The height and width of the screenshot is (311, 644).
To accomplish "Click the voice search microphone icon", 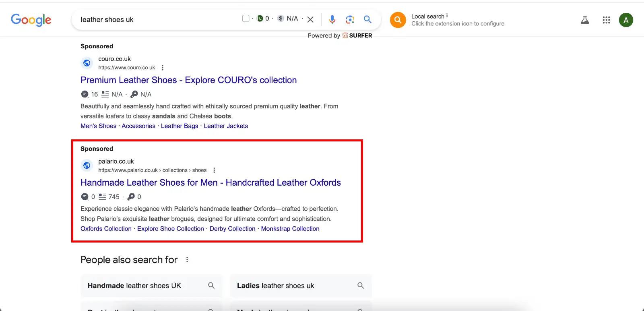I will (x=332, y=19).
